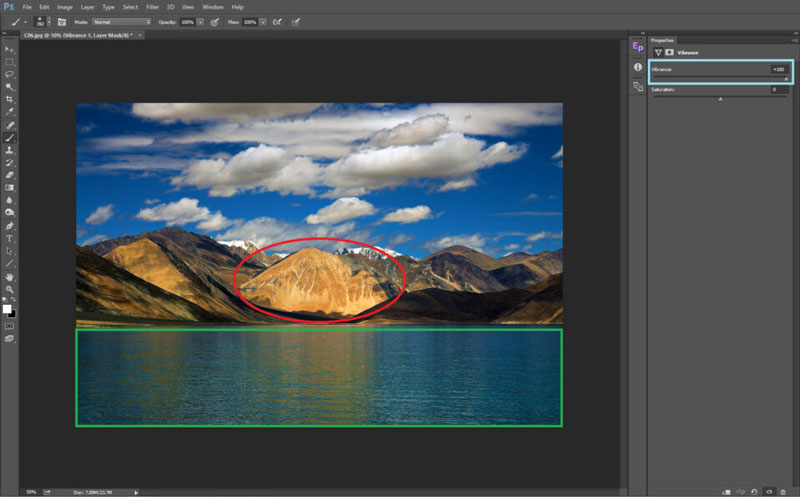The width and height of the screenshot is (800, 497).
Task: Delete the adjustment layer with trash icon
Action: pyautogui.click(x=782, y=491)
